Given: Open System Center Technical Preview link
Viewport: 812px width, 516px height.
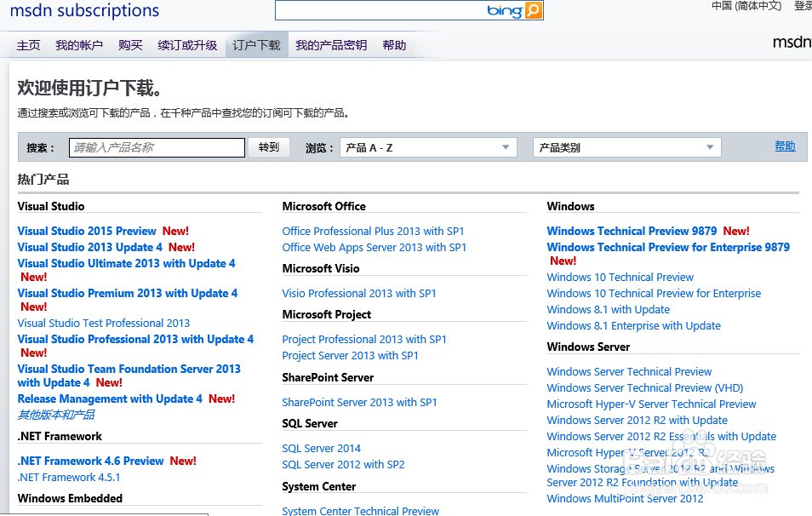Looking at the screenshot, I should [x=360, y=511].
